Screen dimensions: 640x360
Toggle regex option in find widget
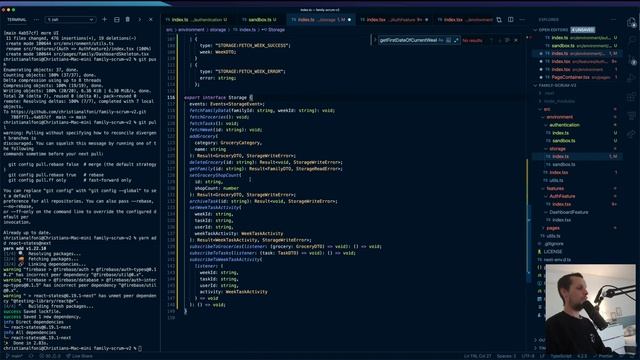tap(456, 40)
